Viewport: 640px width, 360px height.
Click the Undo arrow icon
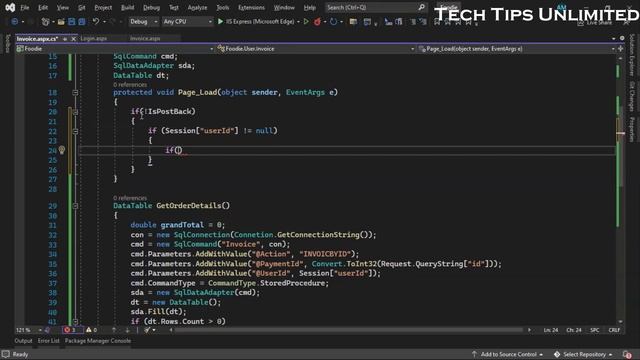(96, 22)
